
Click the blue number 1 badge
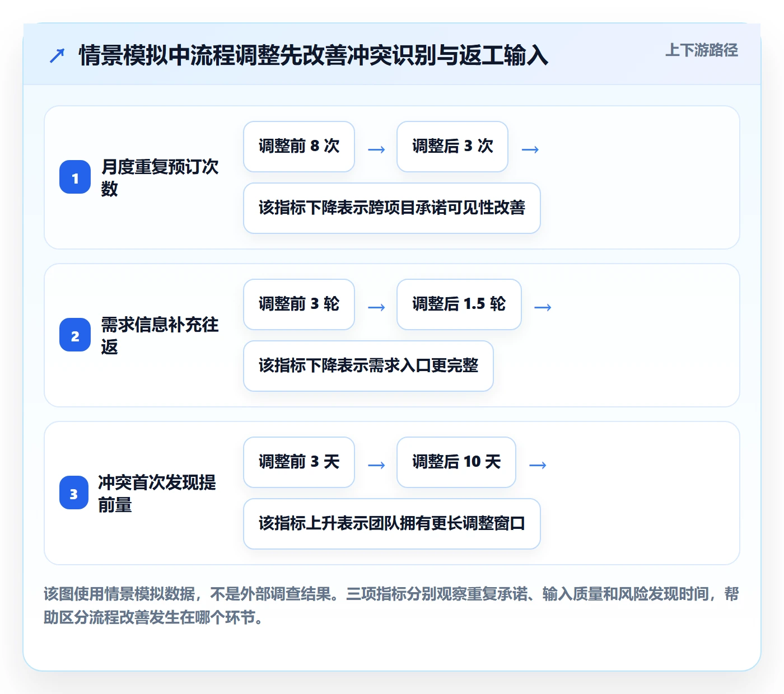tap(75, 177)
